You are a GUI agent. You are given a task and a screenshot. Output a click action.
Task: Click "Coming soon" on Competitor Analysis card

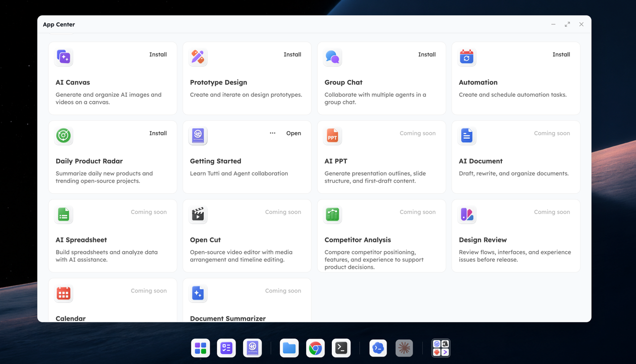[x=417, y=212]
